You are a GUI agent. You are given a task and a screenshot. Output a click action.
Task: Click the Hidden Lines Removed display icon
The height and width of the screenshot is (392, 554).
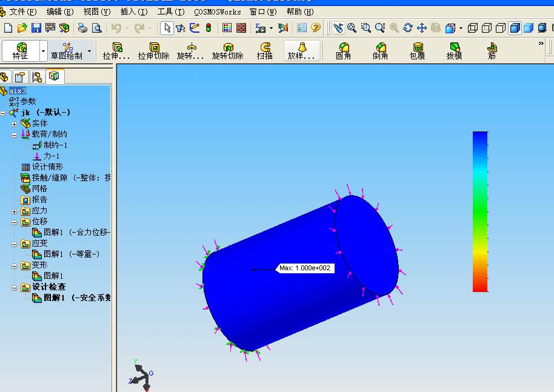tap(501, 27)
